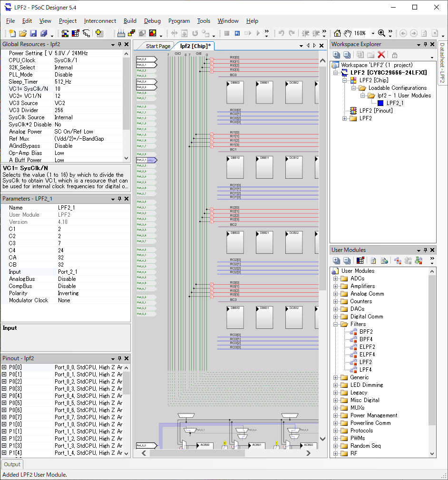The width and height of the screenshot is (448, 480).
Task: Collapse the Loadable Configurations node
Action: [354, 88]
